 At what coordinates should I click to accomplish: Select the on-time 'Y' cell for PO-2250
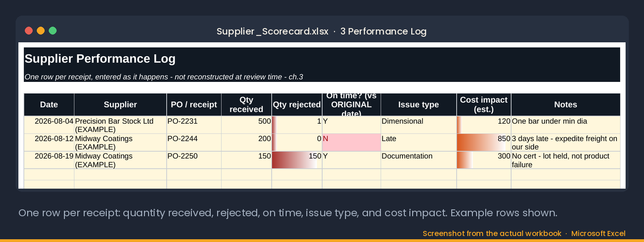coord(351,160)
